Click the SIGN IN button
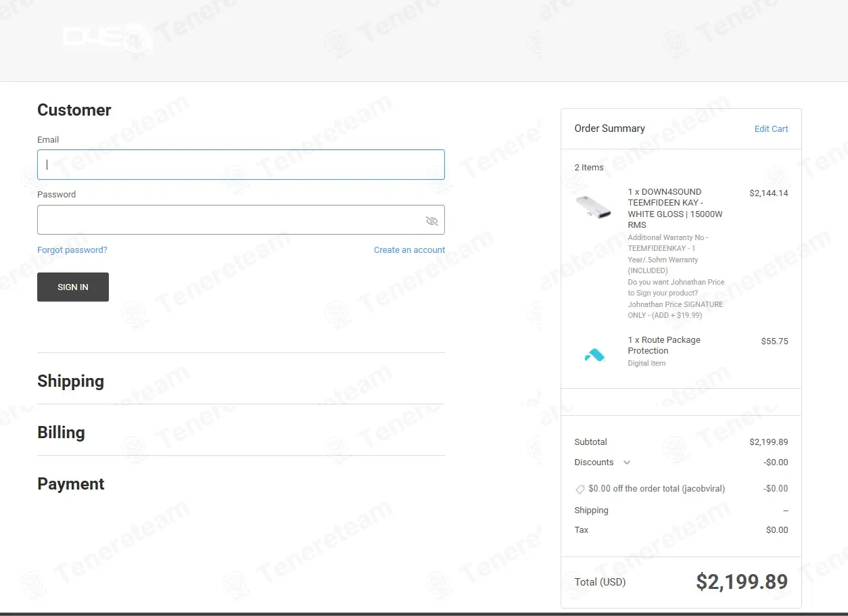The height and width of the screenshot is (616, 848). click(73, 287)
